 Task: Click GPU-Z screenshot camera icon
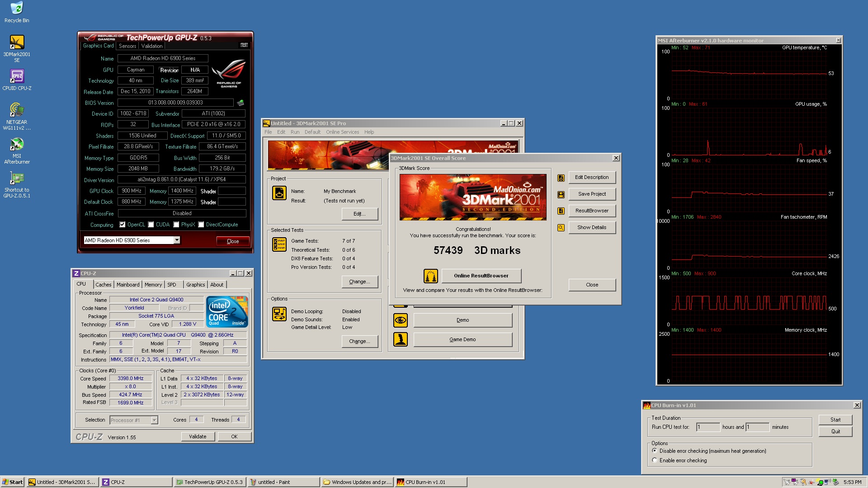(244, 45)
